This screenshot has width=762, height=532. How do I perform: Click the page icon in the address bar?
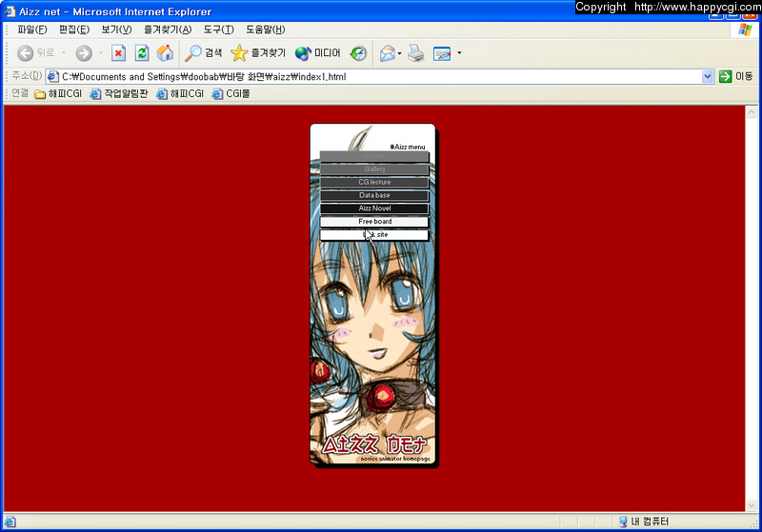pyautogui.click(x=53, y=76)
